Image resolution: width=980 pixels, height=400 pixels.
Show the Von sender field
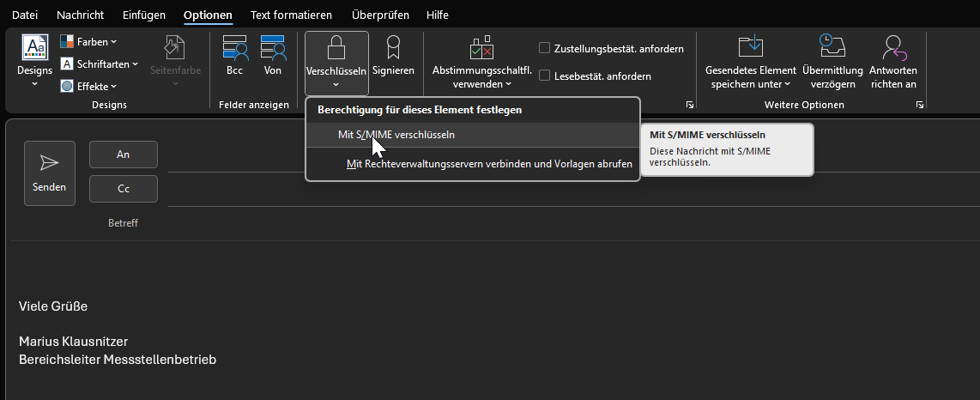[273, 56]
